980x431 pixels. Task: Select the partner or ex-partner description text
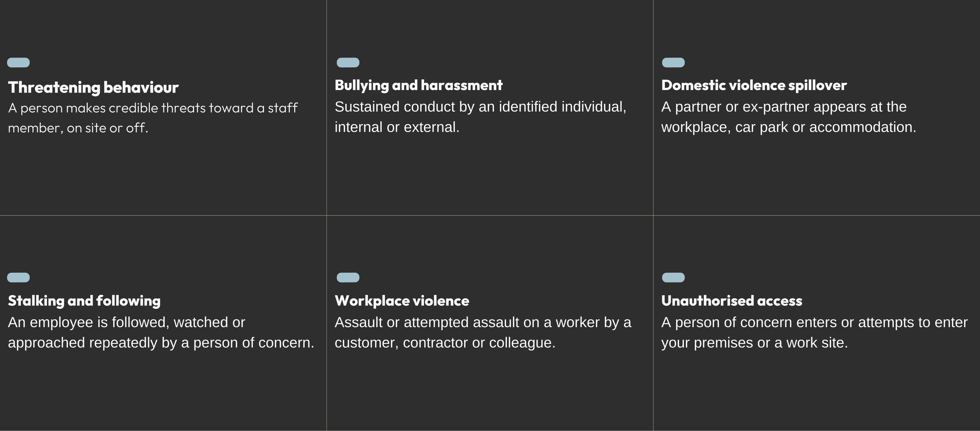(789, 117)
